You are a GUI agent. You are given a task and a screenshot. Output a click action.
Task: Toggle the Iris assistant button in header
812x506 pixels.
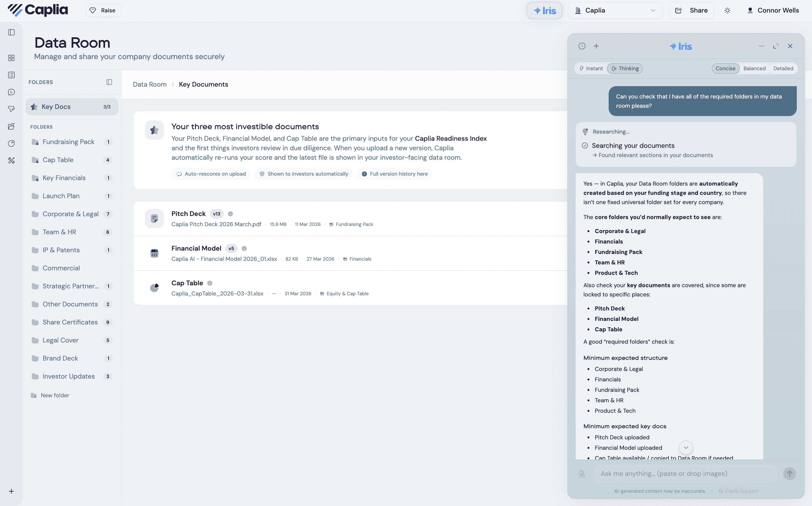pyautogui.click(x=544, y=10)
